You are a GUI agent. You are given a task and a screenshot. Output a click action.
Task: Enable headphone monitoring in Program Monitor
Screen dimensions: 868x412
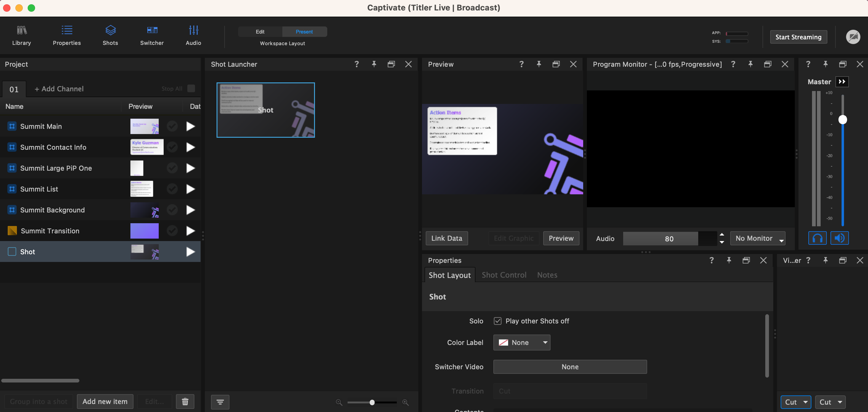pos(818,238)
